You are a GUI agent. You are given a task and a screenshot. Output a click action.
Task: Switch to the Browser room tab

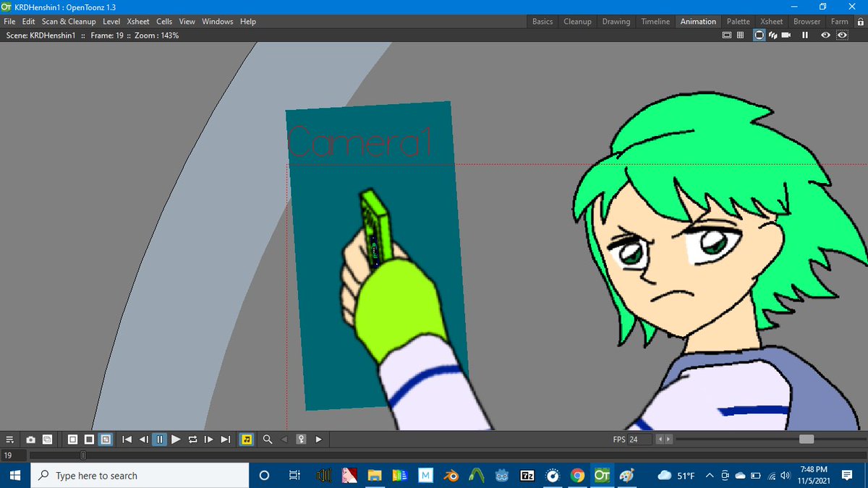(807, 22)
